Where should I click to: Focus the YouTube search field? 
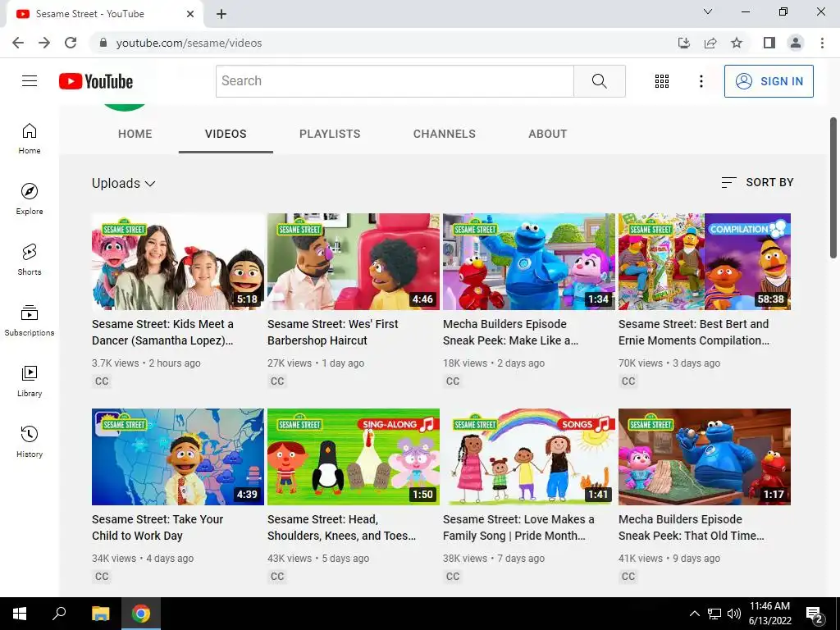[x=395, y=81]
